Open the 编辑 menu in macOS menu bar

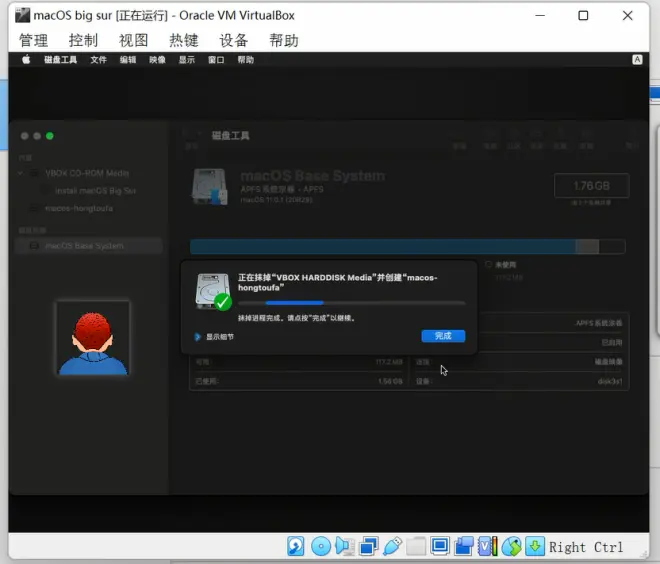[x=128, y=60]
